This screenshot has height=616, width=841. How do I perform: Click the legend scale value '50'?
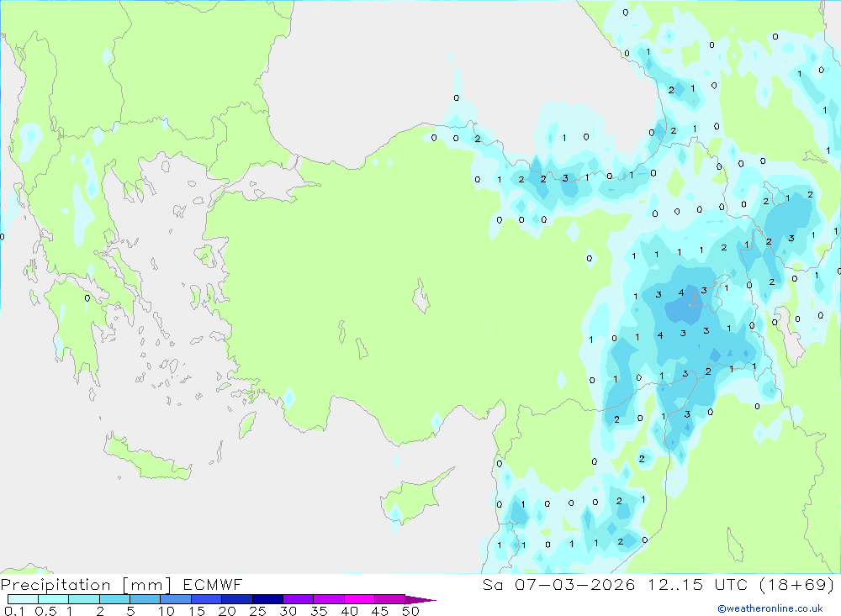coord(411,611)
